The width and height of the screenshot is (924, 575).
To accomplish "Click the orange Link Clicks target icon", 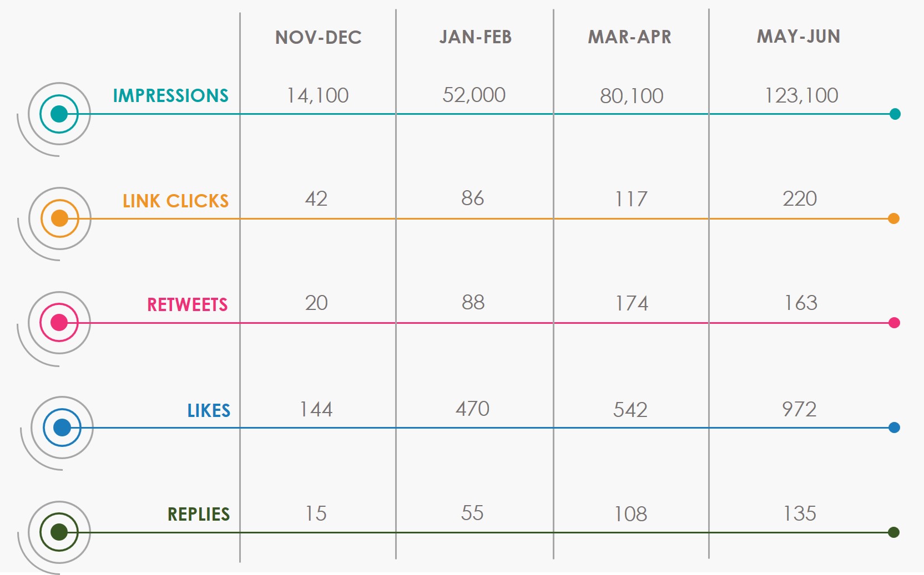I will [x=59, y=218].
